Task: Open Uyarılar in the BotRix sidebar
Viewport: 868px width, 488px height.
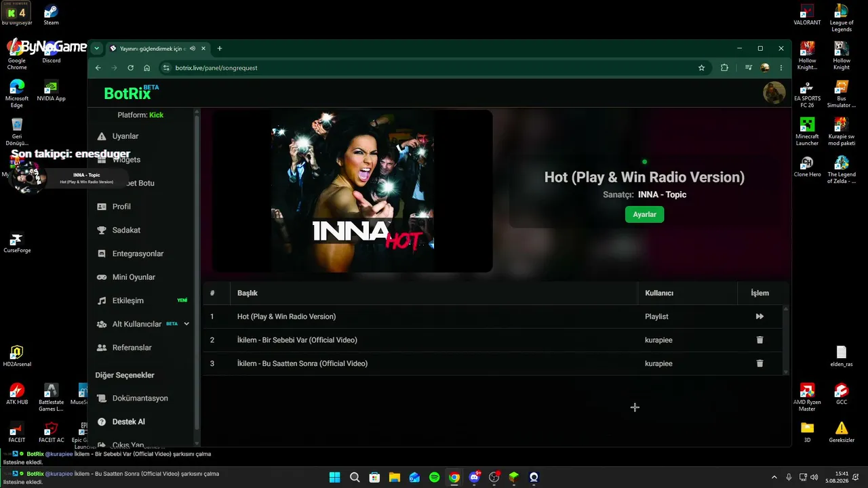Action: (x=125, y=136)
